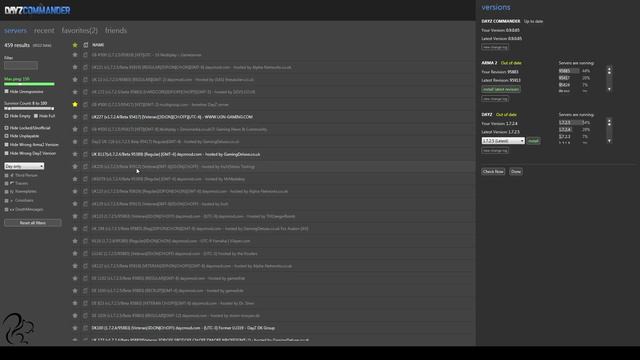Viewport: 640px width, 360px height.
Task: Switch to the servers tab
Action: (15, 31)
